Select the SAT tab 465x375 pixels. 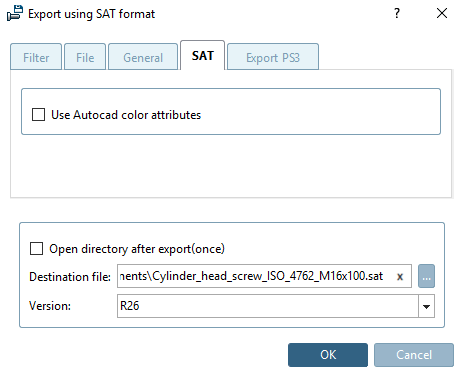tap(203, 55)
